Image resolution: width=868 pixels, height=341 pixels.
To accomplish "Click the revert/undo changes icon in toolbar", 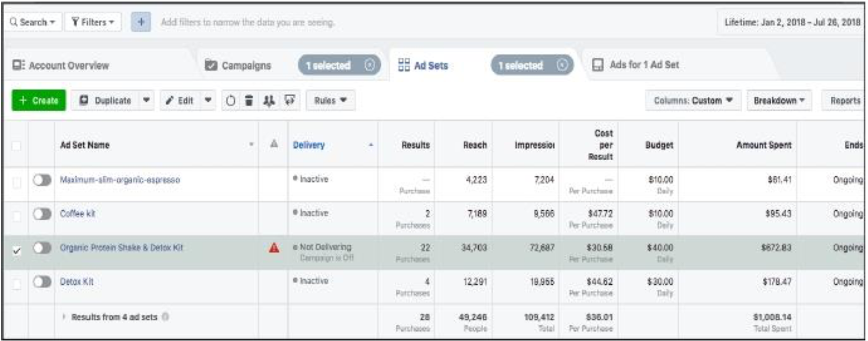I will coord(231,101).
